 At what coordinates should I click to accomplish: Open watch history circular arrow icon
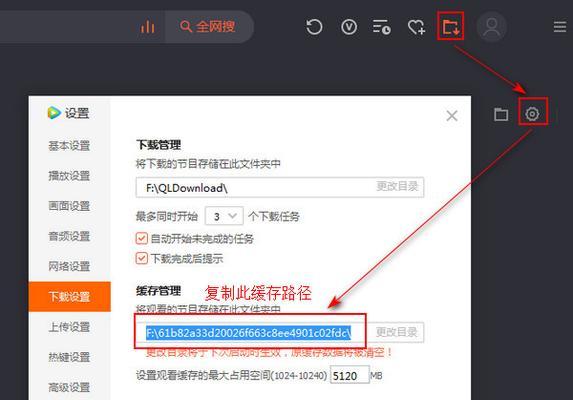(x=314, y=27)
